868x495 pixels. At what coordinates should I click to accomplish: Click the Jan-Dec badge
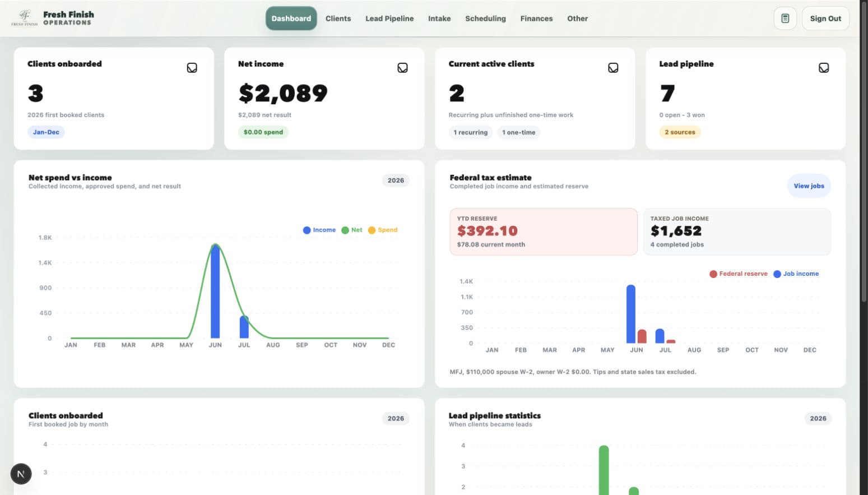tap(46, 132)
